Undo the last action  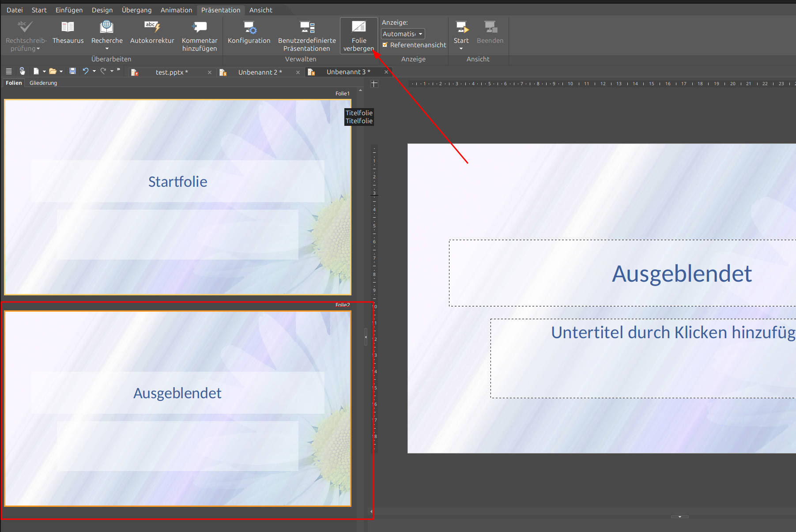click(x=86, y=71)
